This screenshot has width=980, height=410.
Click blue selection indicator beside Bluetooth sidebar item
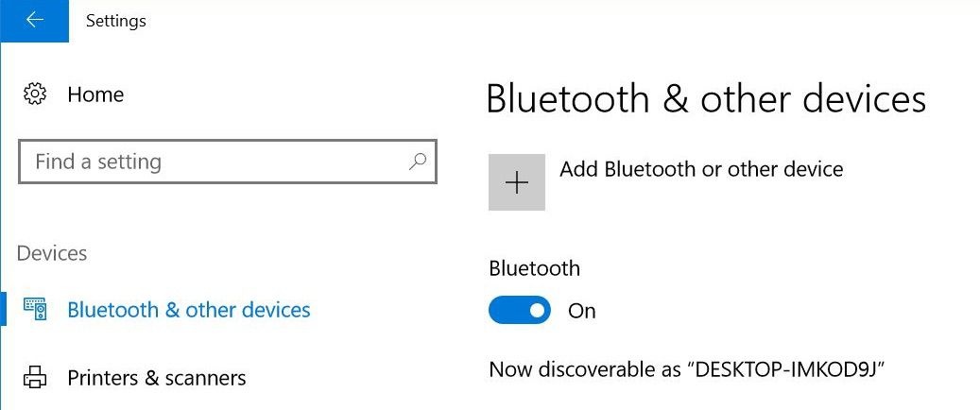[x=4, y=309]
